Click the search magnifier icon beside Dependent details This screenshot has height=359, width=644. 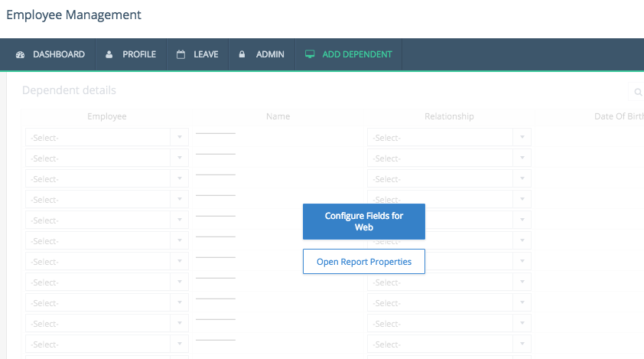[638, 92]
